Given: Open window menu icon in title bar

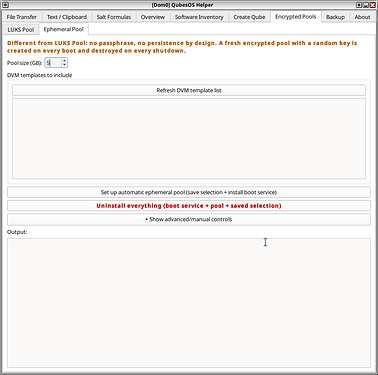Looking at the screenshot, I should [x=5, y=5].
